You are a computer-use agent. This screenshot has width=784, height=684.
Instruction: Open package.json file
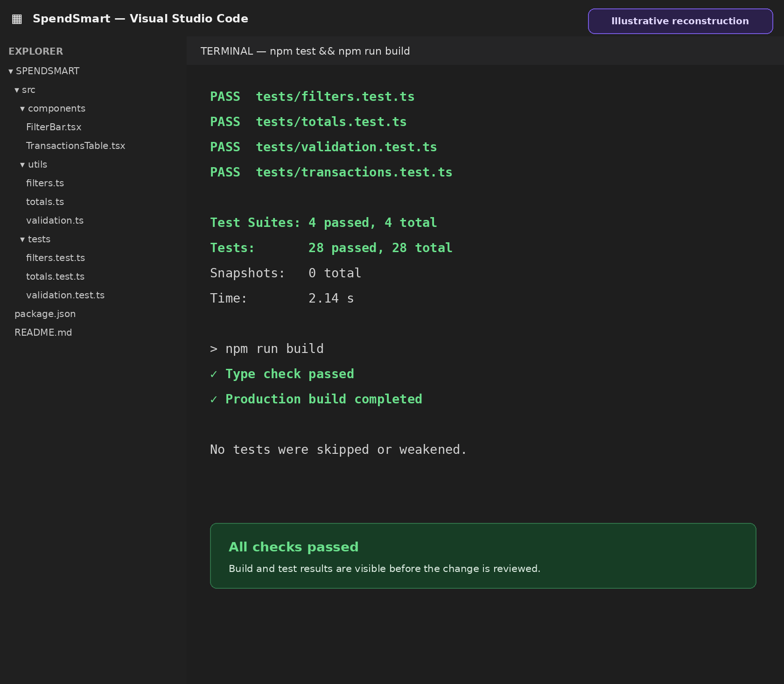45,314
